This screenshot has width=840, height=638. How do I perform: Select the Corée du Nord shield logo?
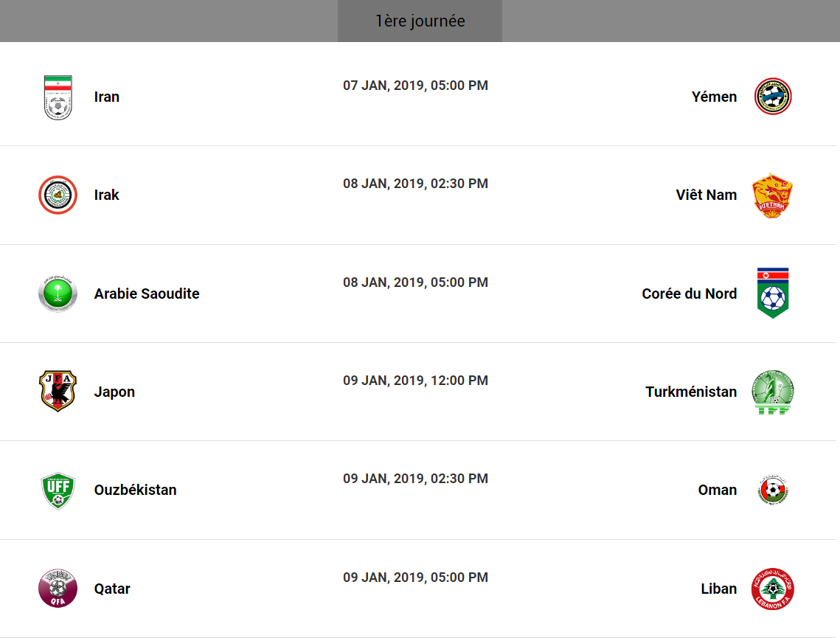click(773, 294)
